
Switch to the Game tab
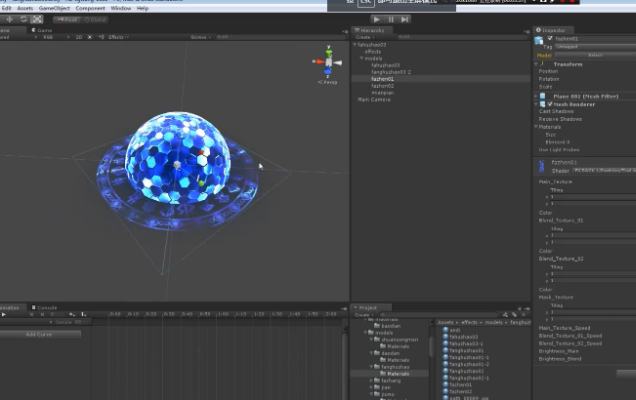tap(43, 30)
